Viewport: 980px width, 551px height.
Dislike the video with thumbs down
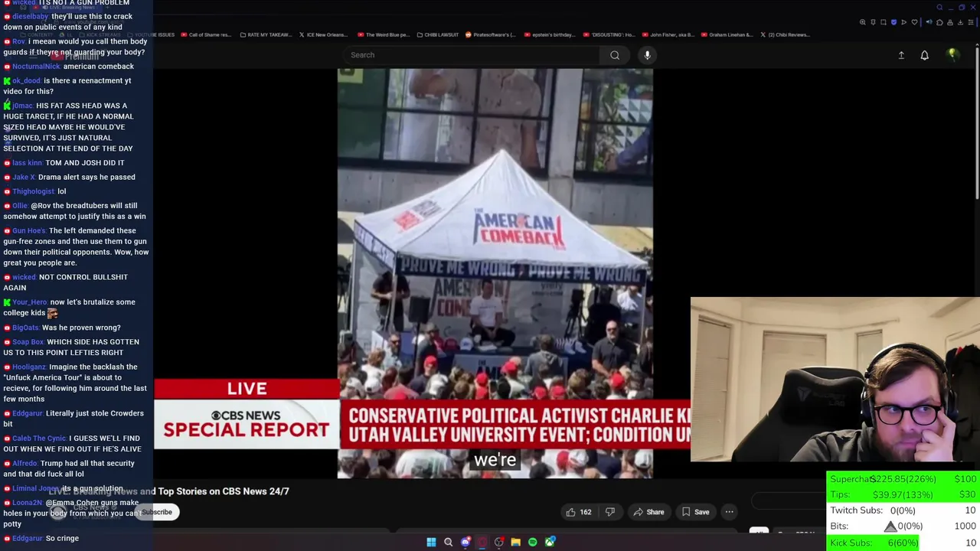(610, 512)
